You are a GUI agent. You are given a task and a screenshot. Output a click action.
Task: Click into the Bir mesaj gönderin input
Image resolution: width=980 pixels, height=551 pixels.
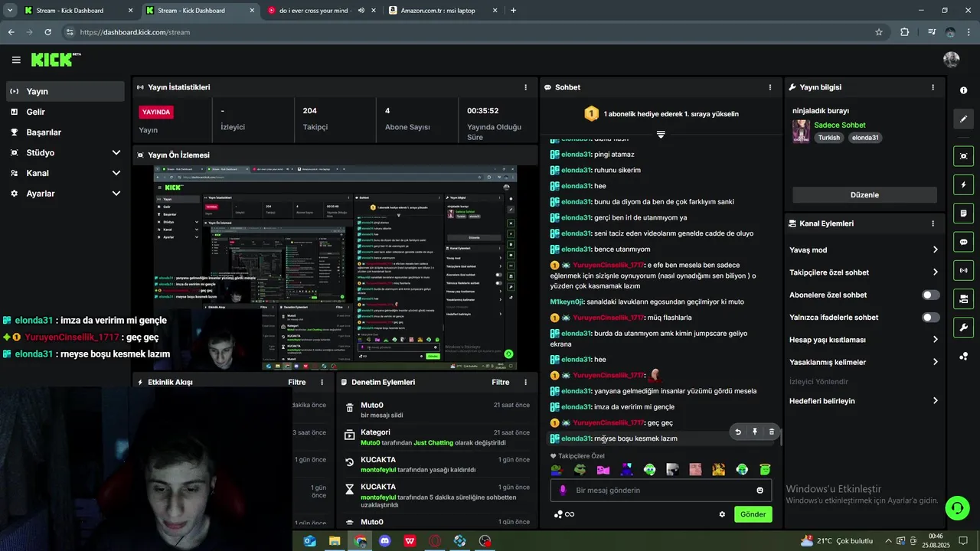661,491
